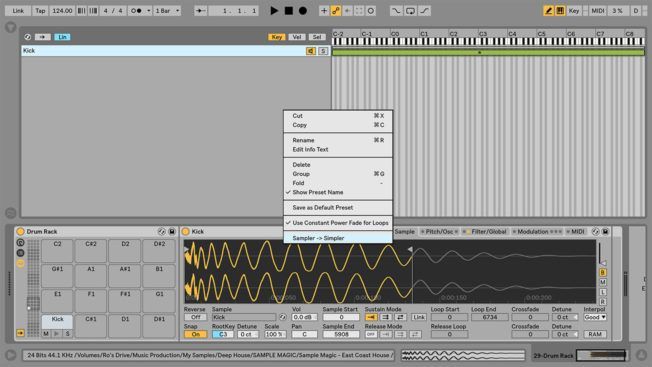Mute the Kick chain with the speaker icon

pos(311,51)
